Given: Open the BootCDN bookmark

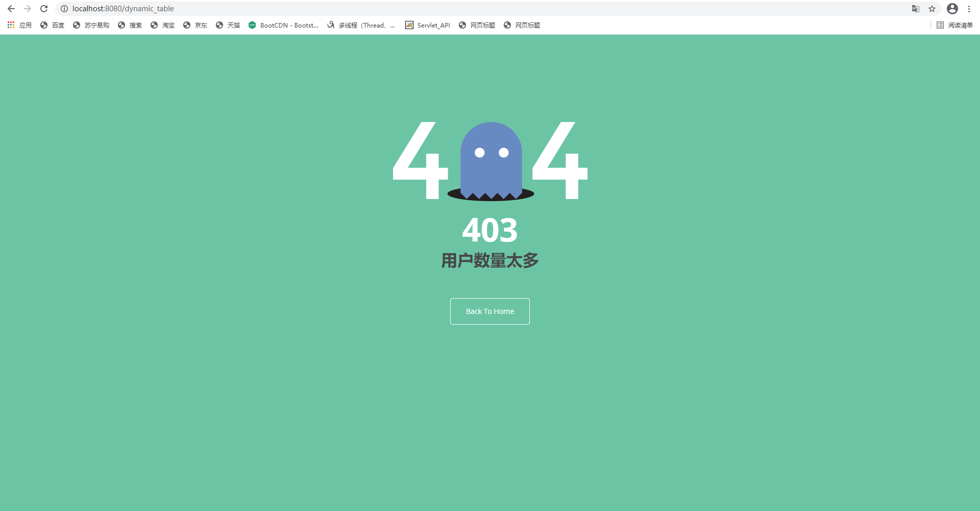Looking at the screenshot, I should [283, 25].
